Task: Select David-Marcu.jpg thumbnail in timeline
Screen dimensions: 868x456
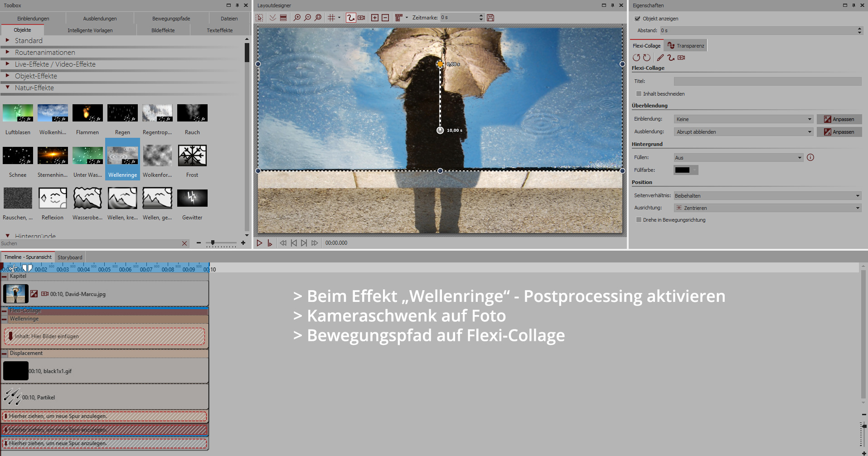Action: 16,294
